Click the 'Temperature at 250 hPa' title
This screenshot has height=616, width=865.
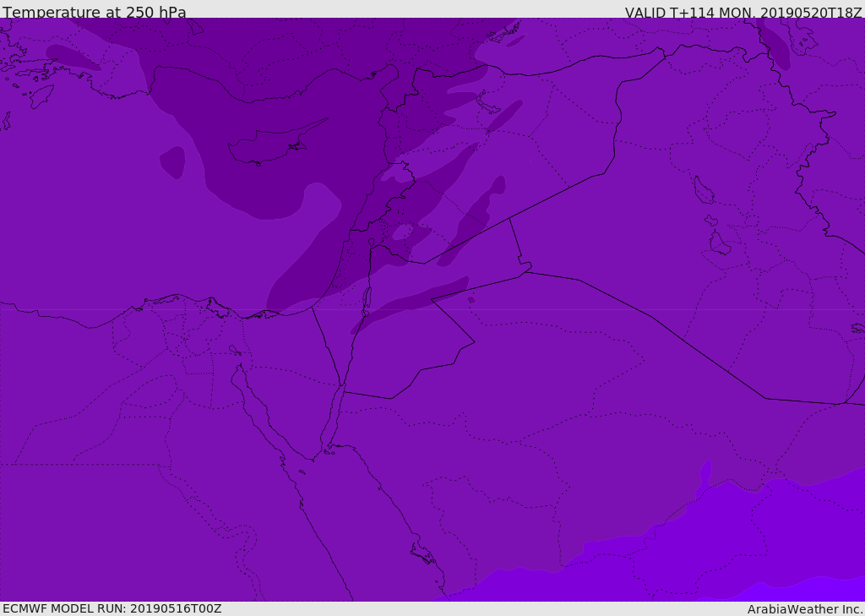95,12
